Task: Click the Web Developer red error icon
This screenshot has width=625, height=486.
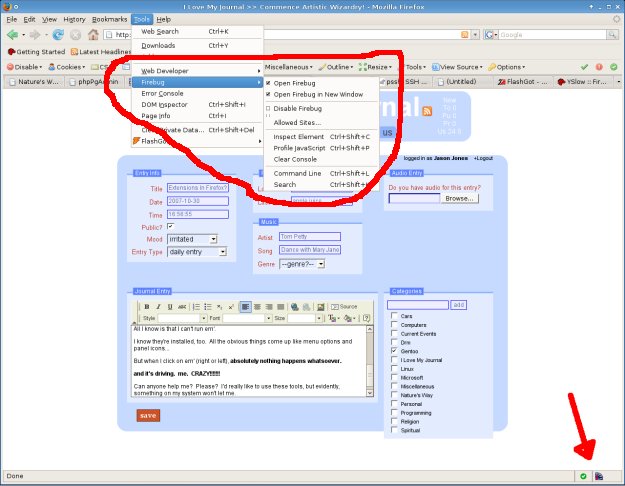Action: coord(599,67)
